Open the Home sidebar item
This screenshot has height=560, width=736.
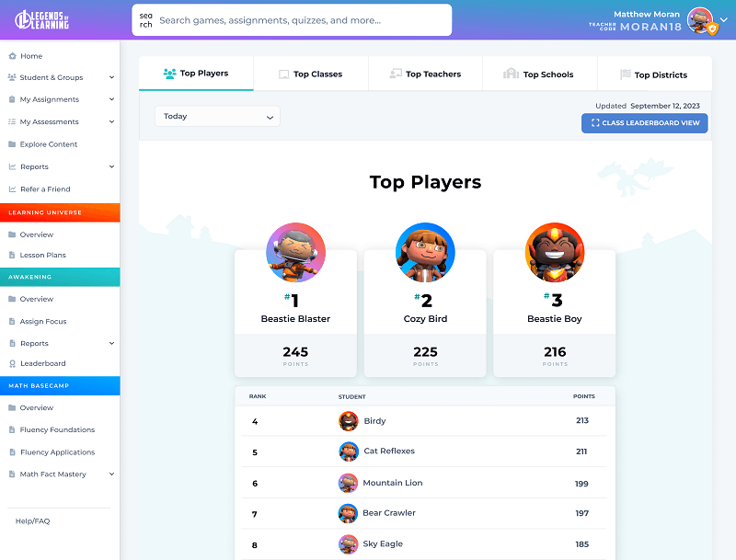(x=31, y=56)
